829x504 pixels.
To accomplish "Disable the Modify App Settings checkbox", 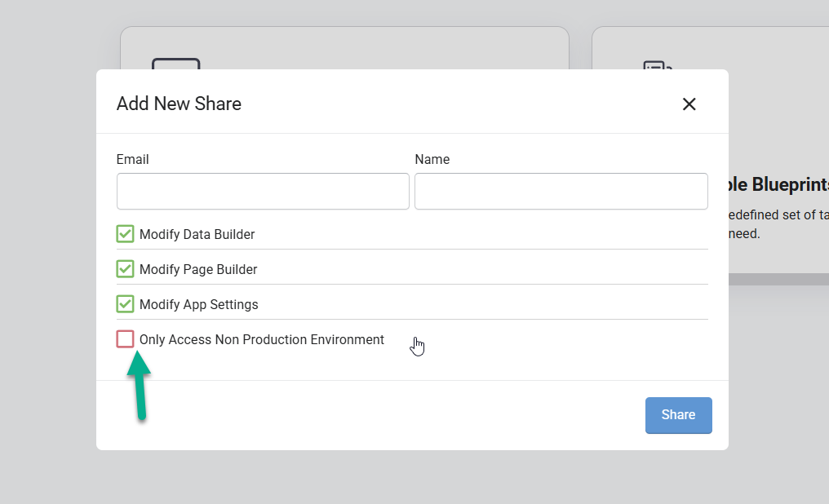I will 126,304.
